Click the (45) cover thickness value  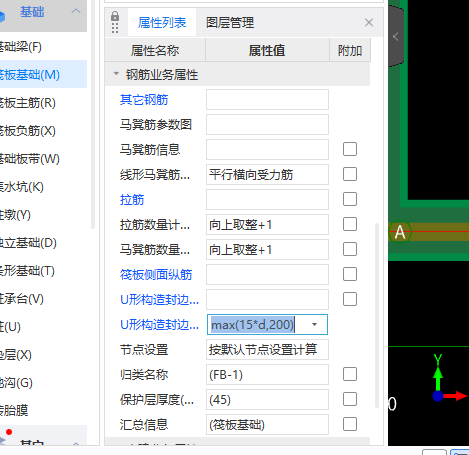267,399
